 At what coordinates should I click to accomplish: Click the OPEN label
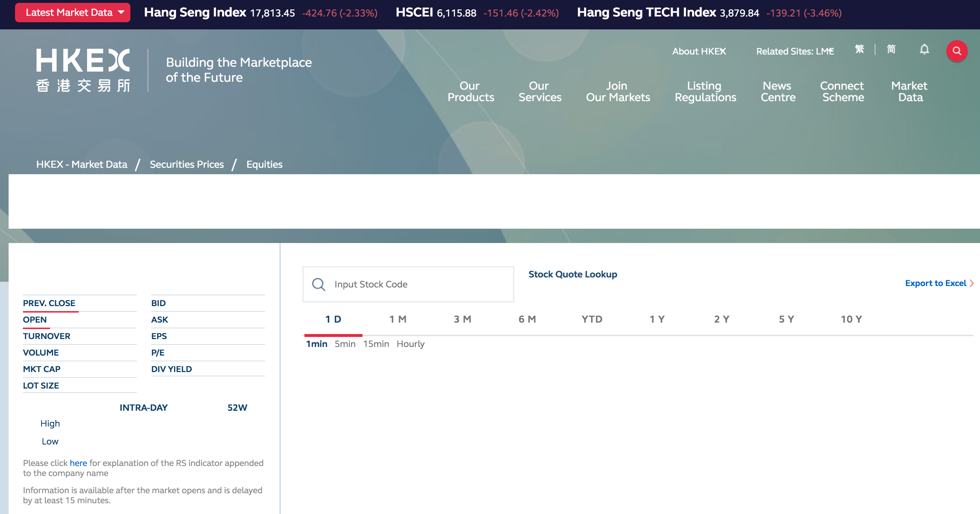coord(35,319)
